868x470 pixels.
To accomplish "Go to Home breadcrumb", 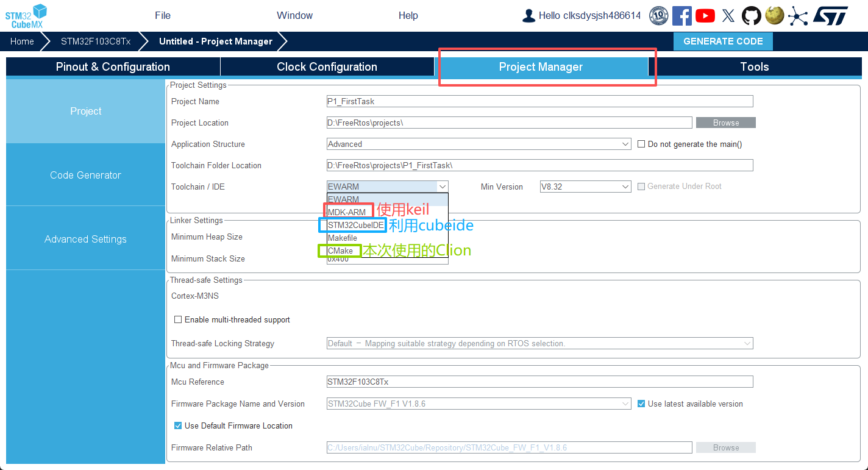I will tap(22, 41).
